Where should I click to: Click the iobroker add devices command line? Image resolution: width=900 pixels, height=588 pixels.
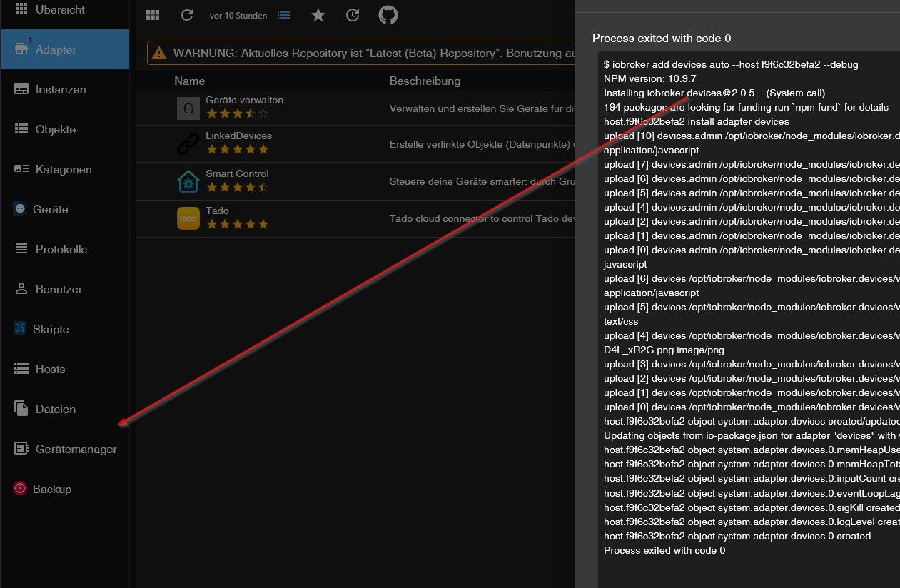click(731, 64)
